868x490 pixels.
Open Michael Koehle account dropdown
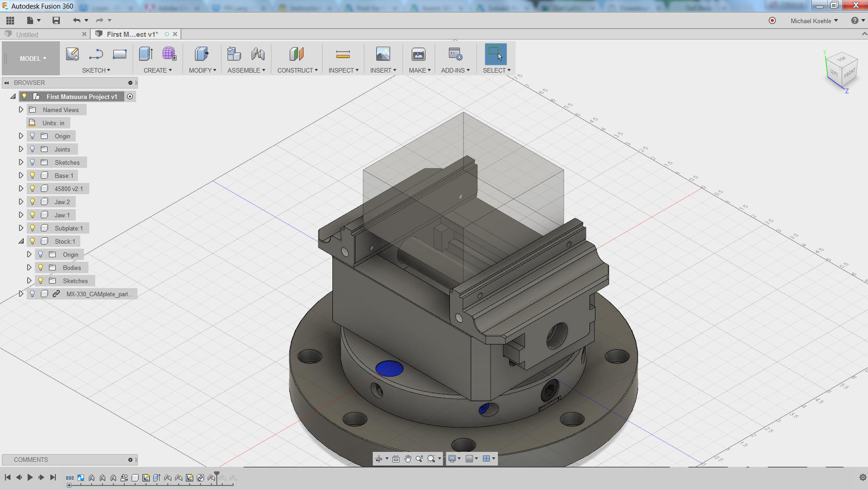pyautogui.click(x=814, y=21)
